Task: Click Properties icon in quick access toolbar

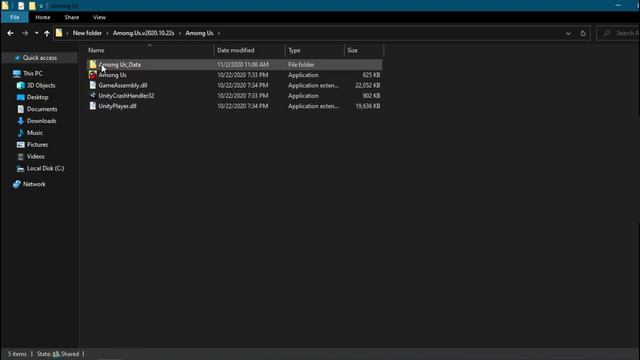Action: [x=21, y=6]
